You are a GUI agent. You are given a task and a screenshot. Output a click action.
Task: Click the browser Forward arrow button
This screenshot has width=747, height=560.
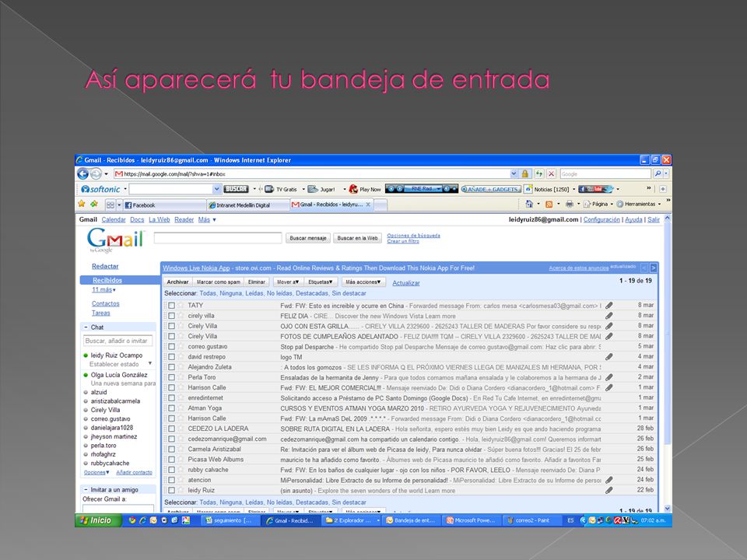[x=96, y=173]
